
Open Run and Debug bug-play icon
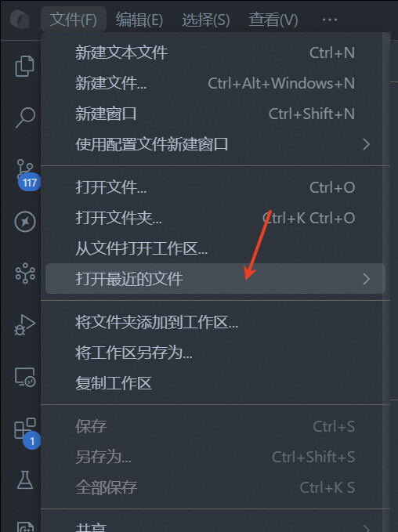tap(25, 324)
